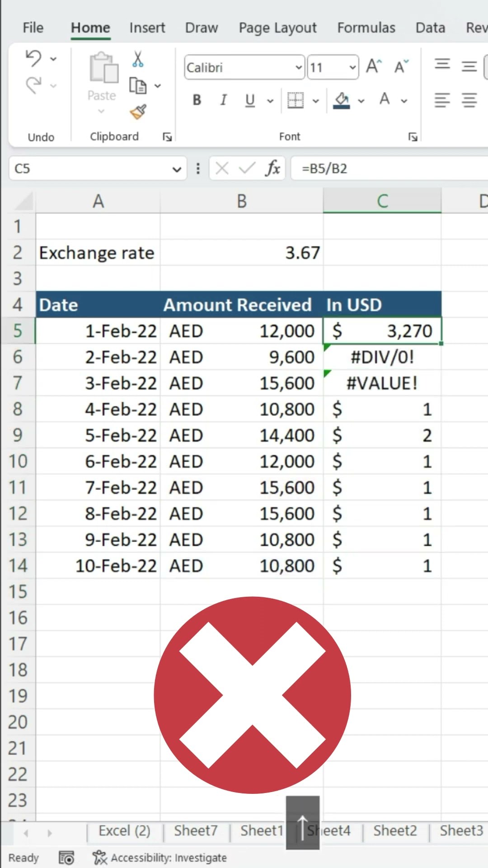Open the File menu
Viewport: 488px width, 868px height.
tap(33, 28)
